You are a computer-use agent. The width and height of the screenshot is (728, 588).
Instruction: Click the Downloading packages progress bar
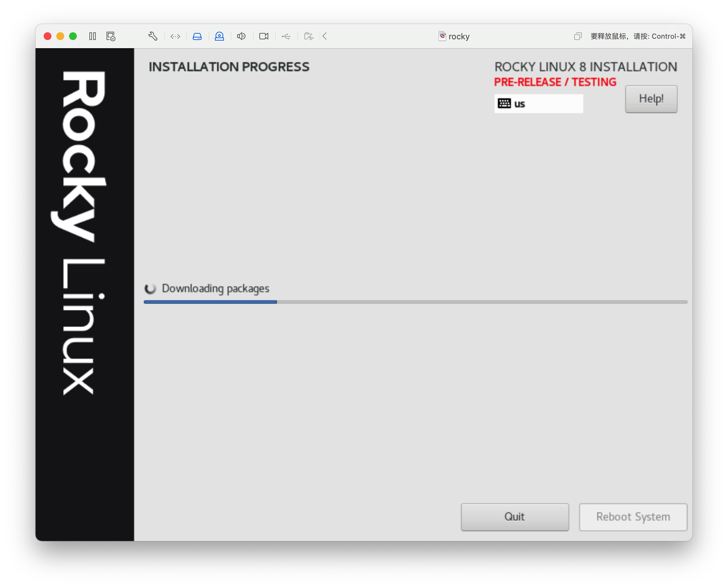coord(415,302)
